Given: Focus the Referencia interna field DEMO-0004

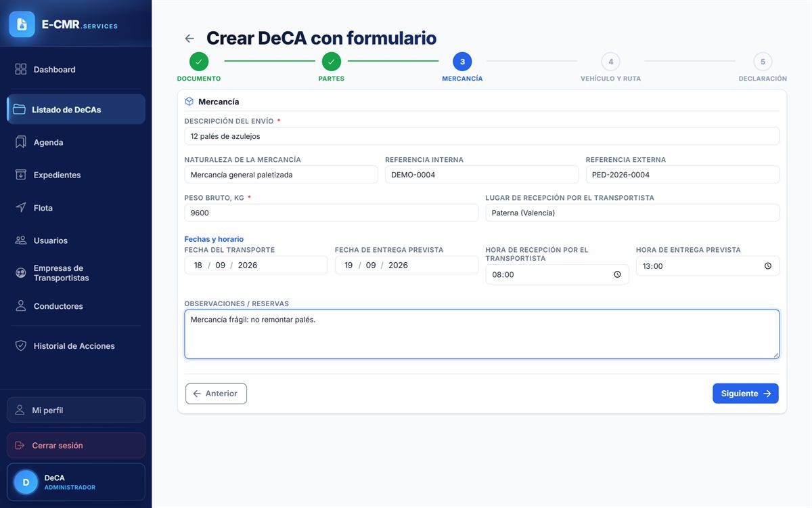Looking at the screenshot, I should point(482,175).
